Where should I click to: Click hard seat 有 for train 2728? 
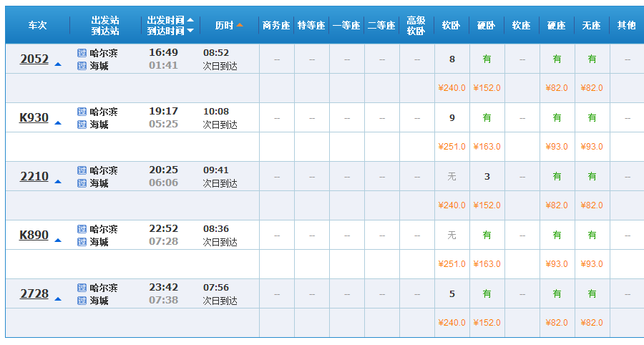point(557,294)
